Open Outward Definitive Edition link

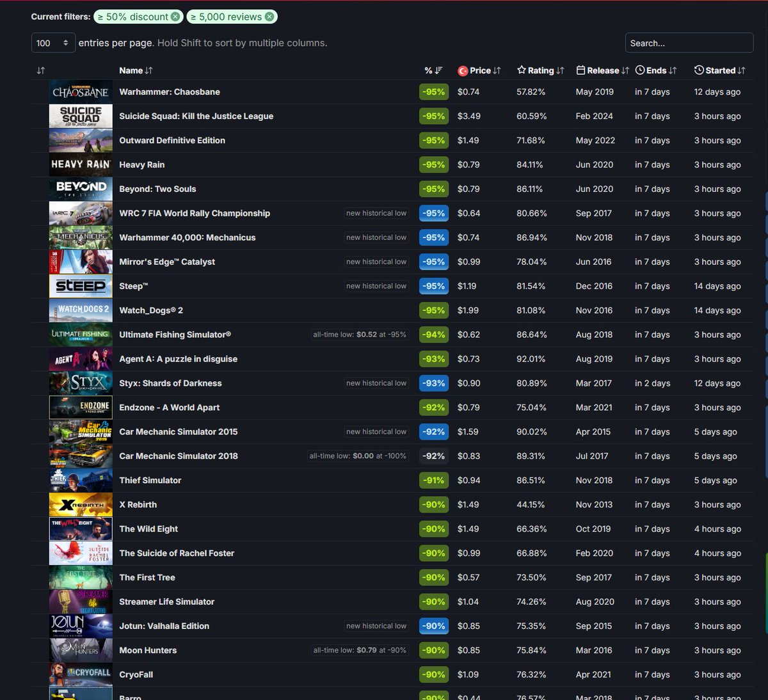(x=172, y=141)
